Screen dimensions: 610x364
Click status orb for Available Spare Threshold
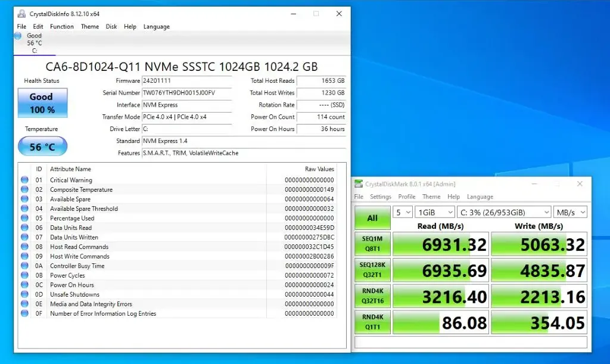pos(24,209)
